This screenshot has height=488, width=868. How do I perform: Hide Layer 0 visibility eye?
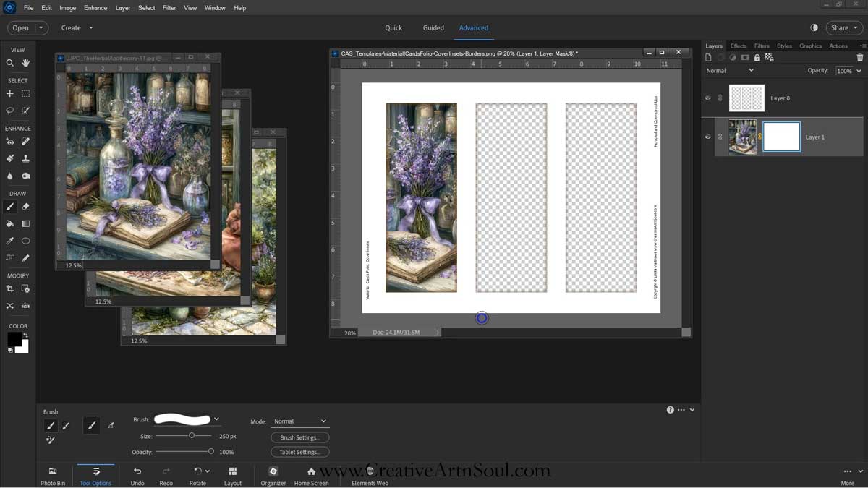point(708,98)
